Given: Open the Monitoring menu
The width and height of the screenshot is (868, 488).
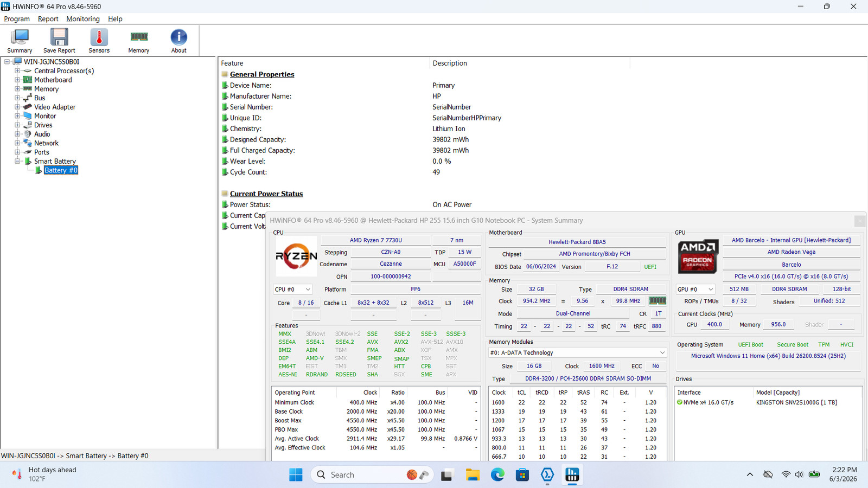Looking at the screenshot, I should [83, 19].
